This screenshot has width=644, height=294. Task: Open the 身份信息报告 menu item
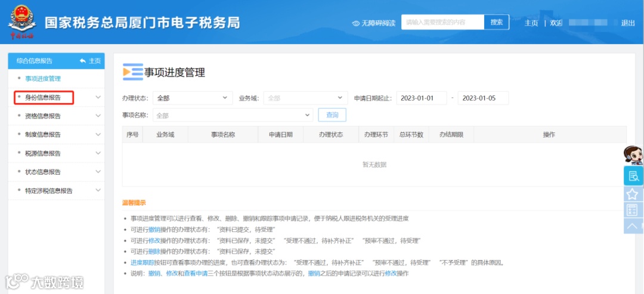(43, 98)
